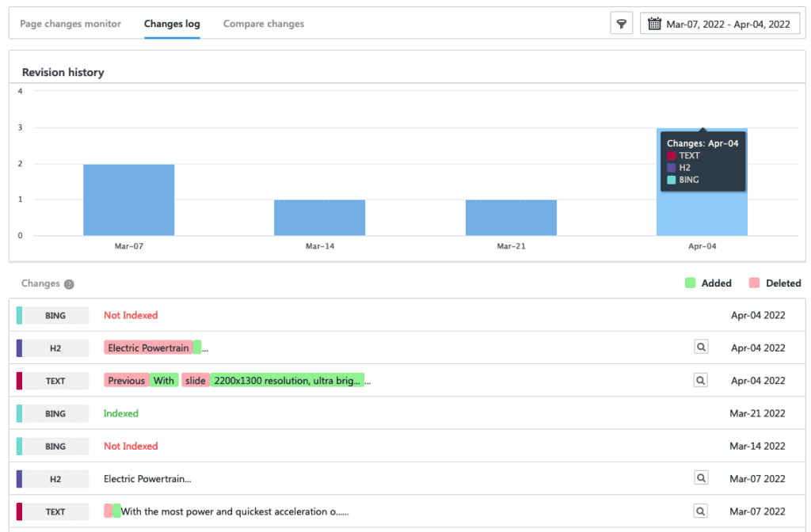811x532 pixels.
Task: Click the green Added color swatch
Action: pyautogui.click(x=689, y=283)
